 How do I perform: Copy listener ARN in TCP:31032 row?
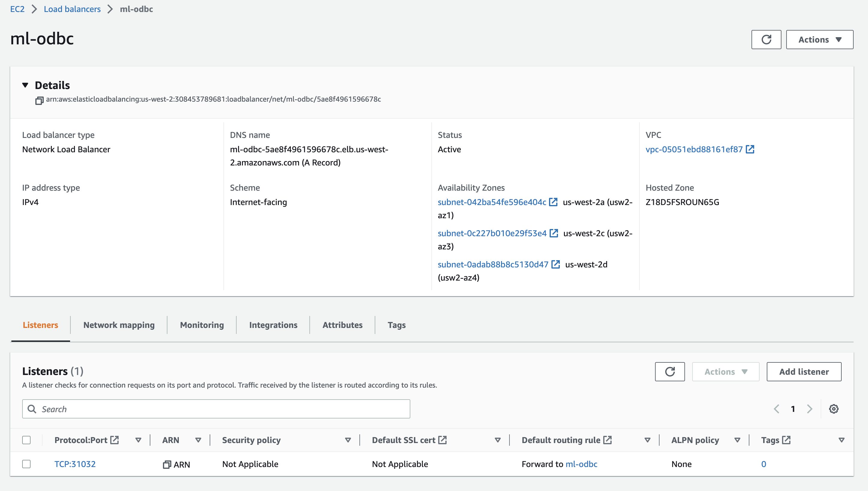(x=167, y=464)
